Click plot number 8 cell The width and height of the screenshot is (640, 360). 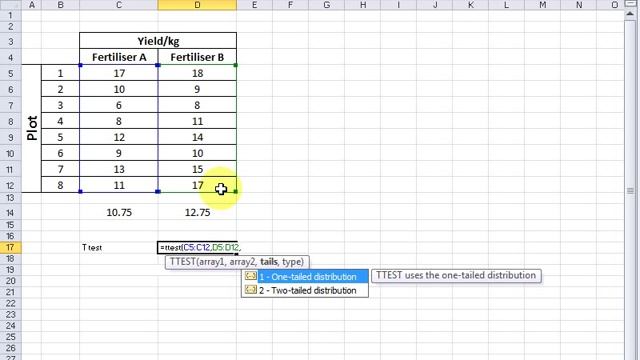(x=60, y=185)
